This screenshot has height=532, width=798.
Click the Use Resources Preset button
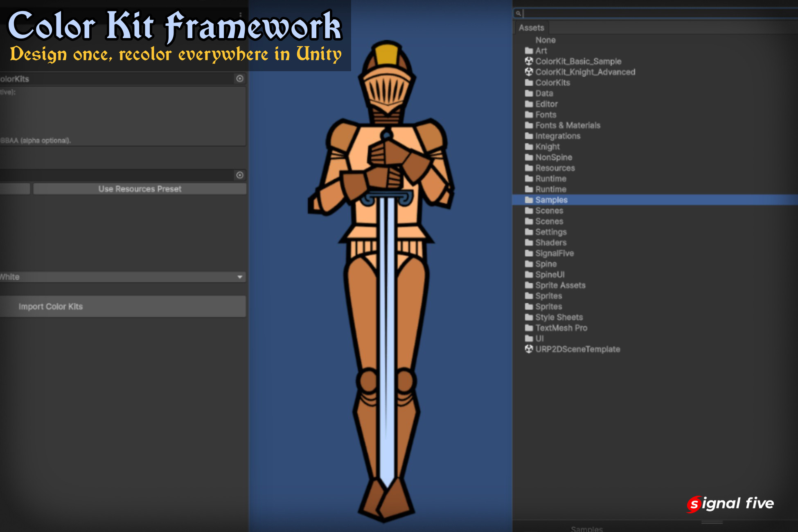139,189
